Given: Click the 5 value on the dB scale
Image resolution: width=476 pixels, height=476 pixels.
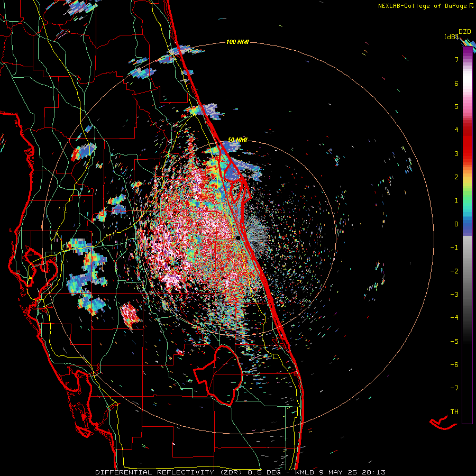Looking at the screenshot, I should click(456, 106).
